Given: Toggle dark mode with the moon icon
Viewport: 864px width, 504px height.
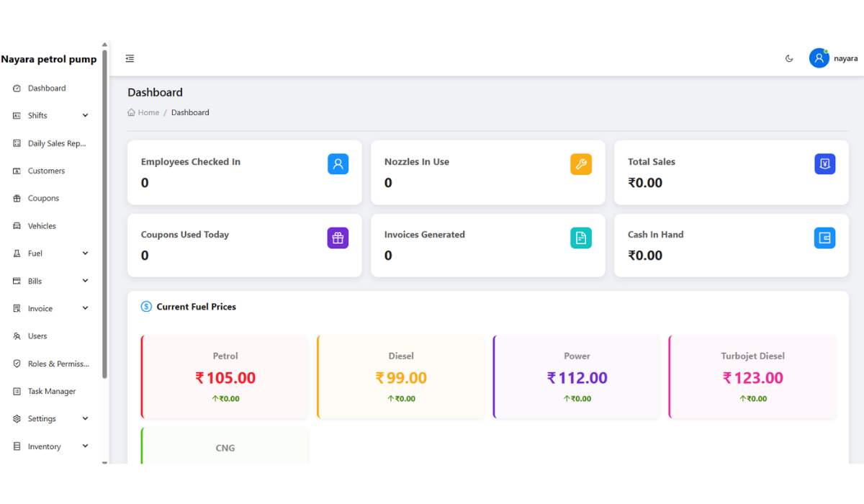Looking at the screenshot, I should pyautogui.click(x=789, y=59).
